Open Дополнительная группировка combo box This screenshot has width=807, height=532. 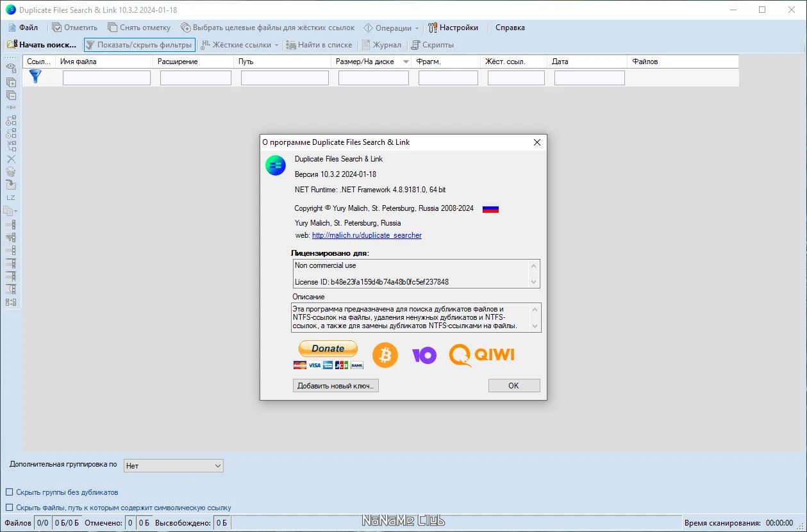[x=173, y=466]
